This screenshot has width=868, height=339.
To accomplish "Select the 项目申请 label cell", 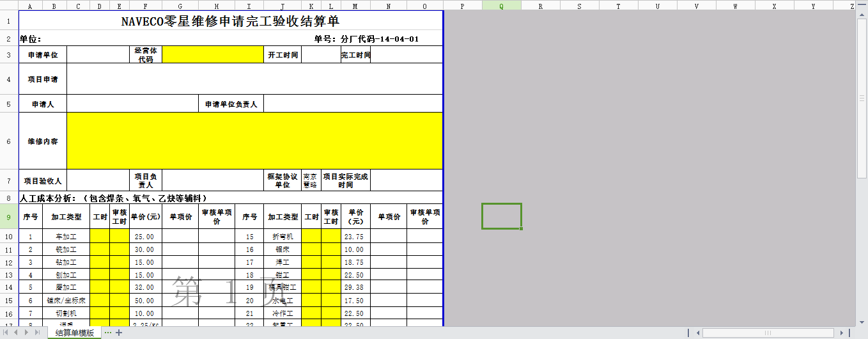I will [x=43, y=79].
